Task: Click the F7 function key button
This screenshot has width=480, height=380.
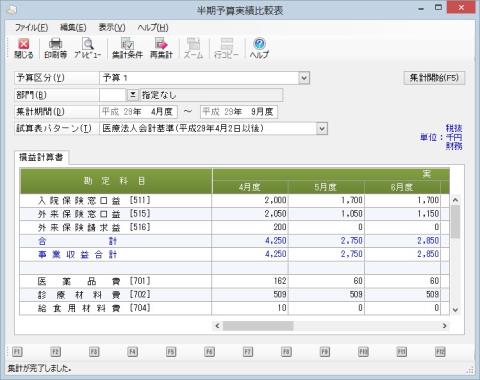Action: 248,352
